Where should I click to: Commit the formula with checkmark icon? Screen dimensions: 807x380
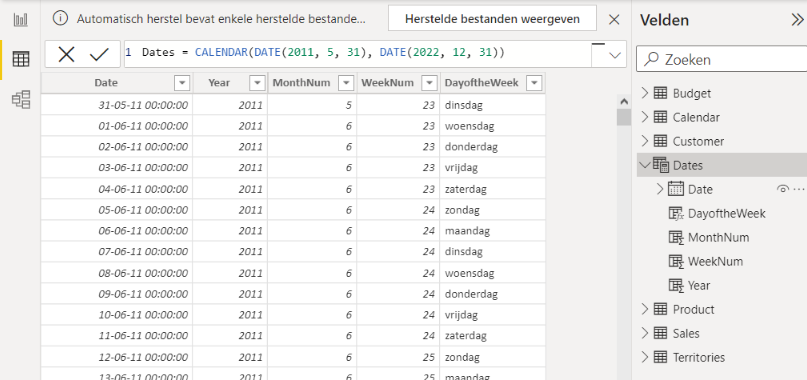pyautogui.click(x=99, y=55)
